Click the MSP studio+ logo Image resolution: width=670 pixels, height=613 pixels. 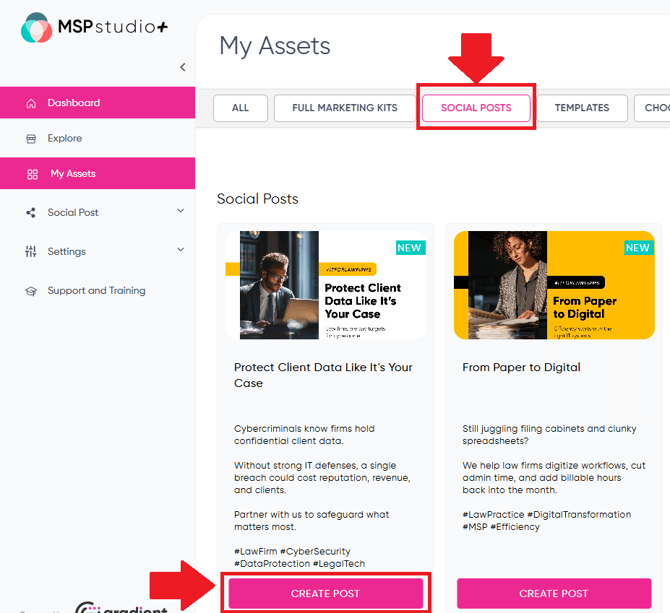tap(94, 28)
